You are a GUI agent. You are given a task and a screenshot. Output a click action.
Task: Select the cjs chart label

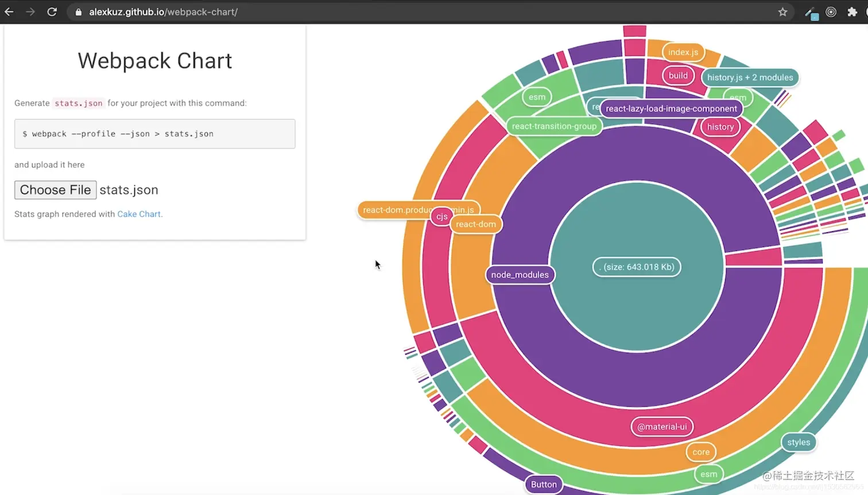441,216
